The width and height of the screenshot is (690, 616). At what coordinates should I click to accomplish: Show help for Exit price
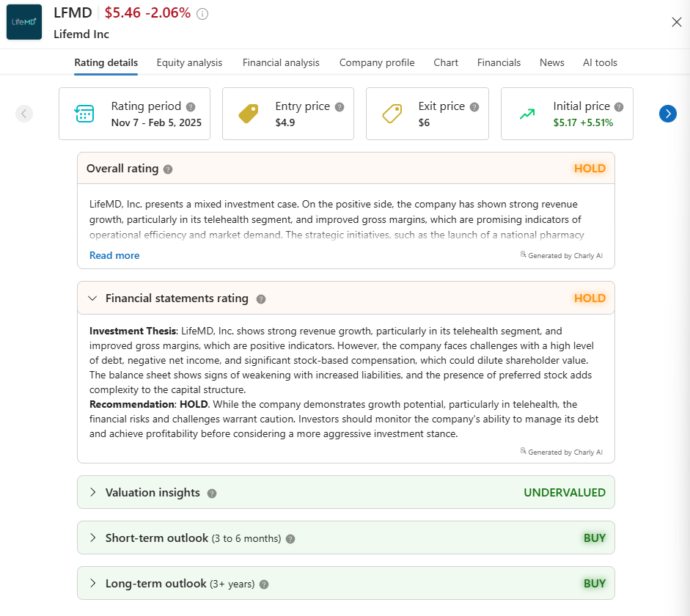pos(474,107)
